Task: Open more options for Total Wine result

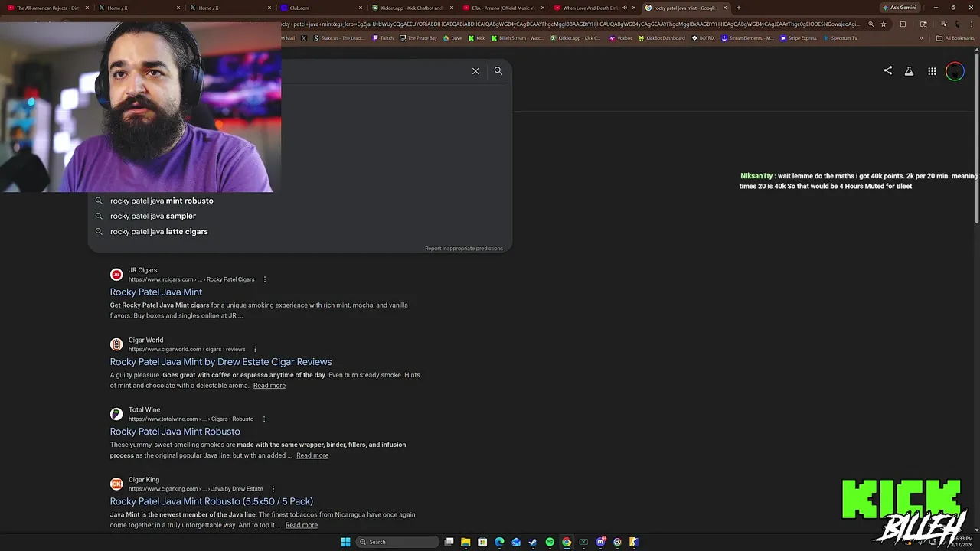Action: click(x=264, y=419)
